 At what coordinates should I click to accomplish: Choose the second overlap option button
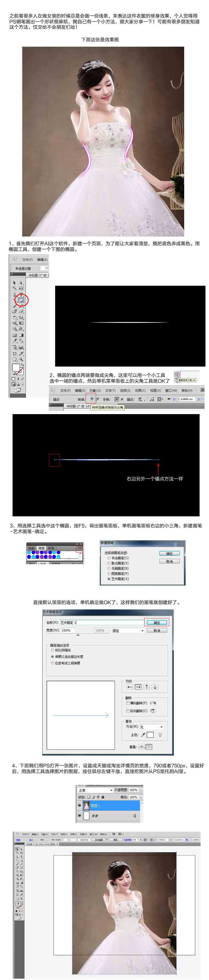pyautogui.click(x=149, y=747)
